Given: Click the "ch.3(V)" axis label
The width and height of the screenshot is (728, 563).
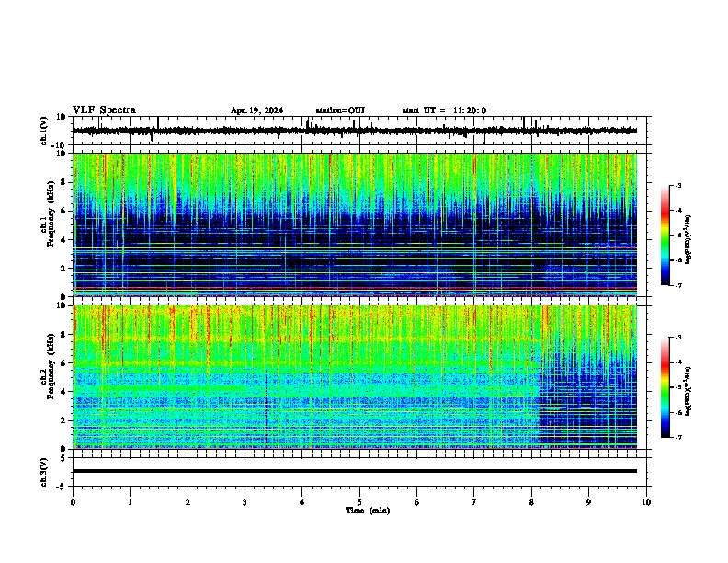Looking at the screenshot, I should pyautogui.click(x=44, y=472).
